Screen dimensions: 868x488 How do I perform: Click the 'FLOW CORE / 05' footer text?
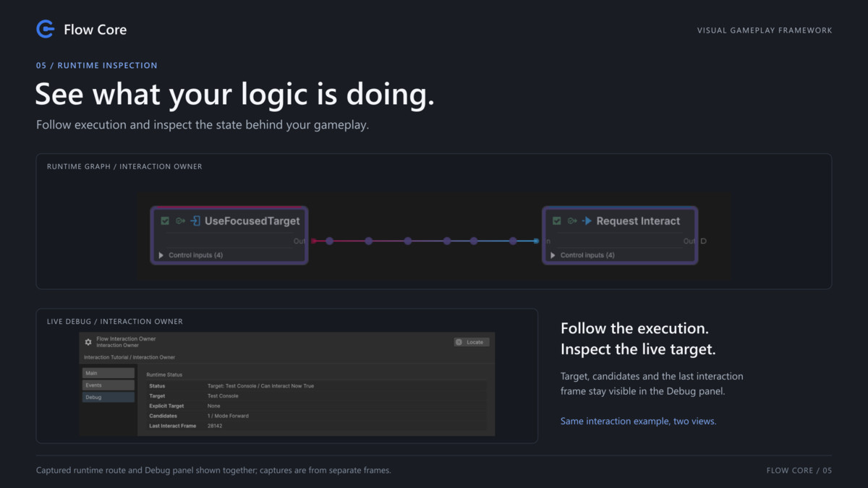pyautogui.click(x=799, y=471)
